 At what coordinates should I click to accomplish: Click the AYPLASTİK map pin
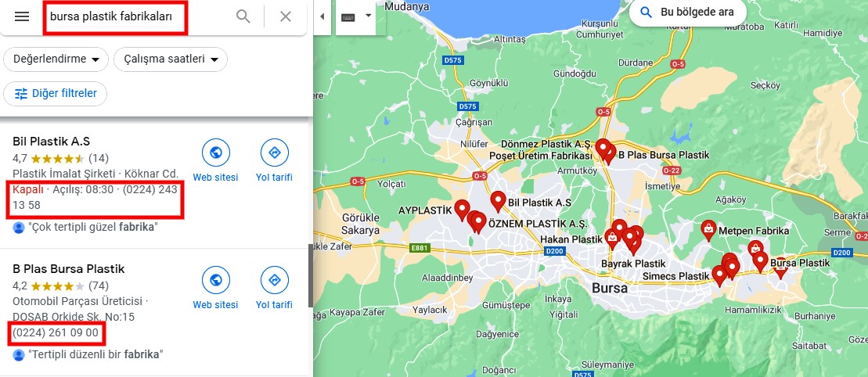(x=463, y=210)
